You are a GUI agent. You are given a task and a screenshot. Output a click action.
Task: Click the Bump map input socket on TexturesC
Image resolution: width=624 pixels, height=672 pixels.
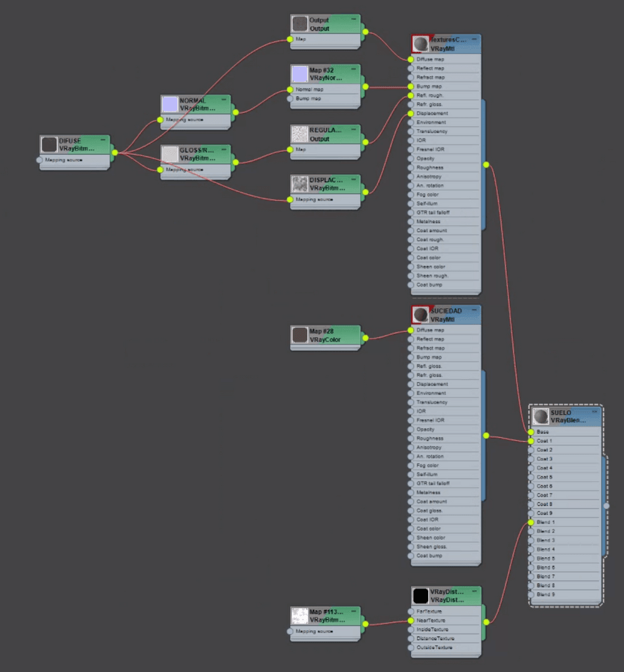tap(411, 87)
